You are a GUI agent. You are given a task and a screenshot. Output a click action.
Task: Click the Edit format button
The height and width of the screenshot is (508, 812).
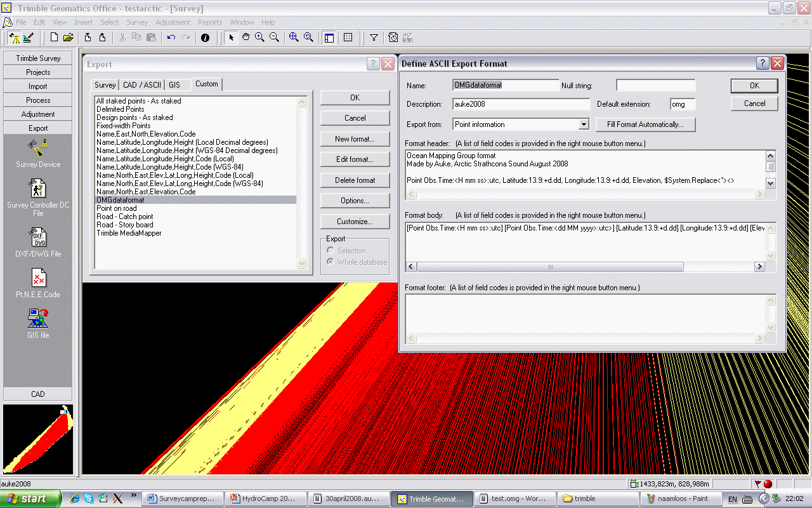355,159
